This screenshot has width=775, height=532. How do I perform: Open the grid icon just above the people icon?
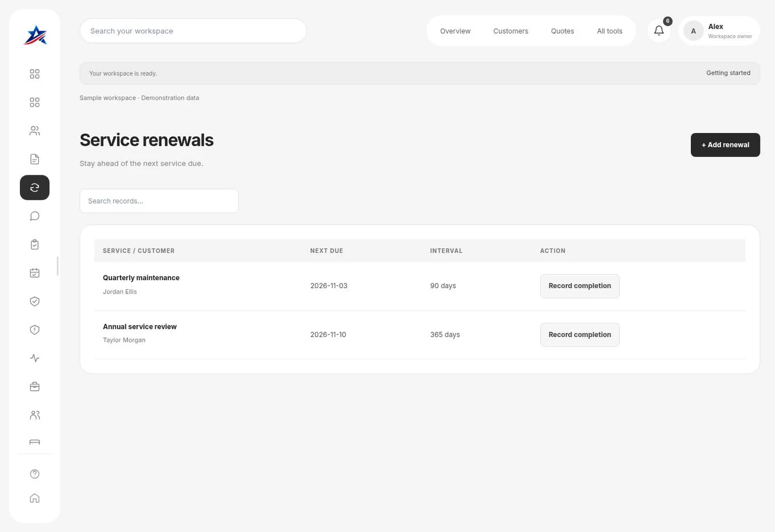click(x=35, y=102)
